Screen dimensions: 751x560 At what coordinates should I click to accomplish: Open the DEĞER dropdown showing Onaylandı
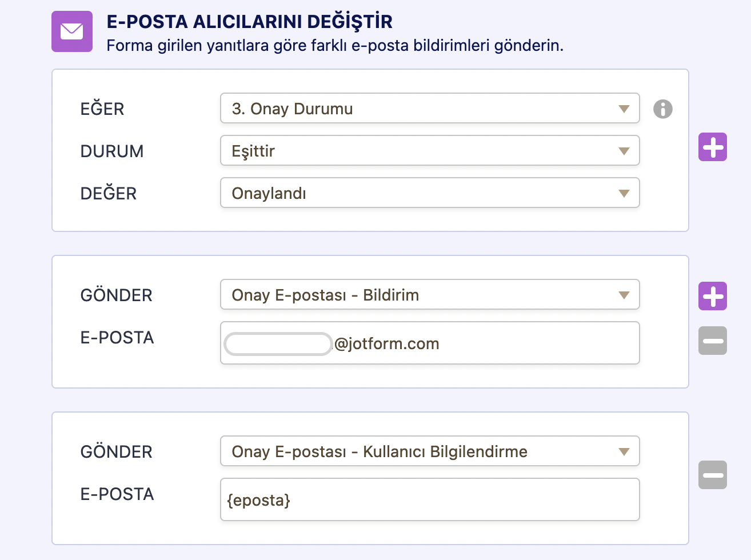tap(429, 193)
